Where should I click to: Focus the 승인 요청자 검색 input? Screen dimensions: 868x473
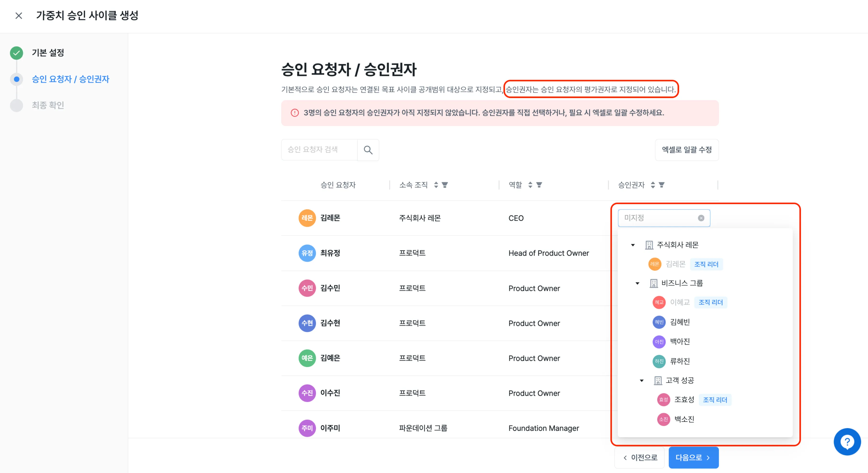(x=319, y=150)
